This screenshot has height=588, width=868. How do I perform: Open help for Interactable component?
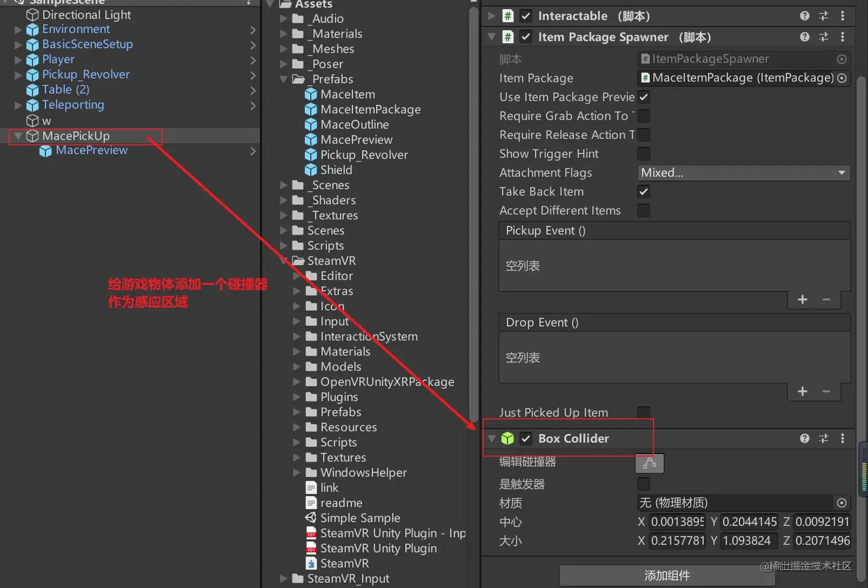pyautogui.click(x=804, y=16)
